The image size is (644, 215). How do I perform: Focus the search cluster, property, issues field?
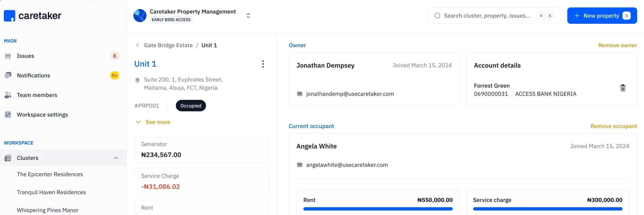click(x=494, y=16)
